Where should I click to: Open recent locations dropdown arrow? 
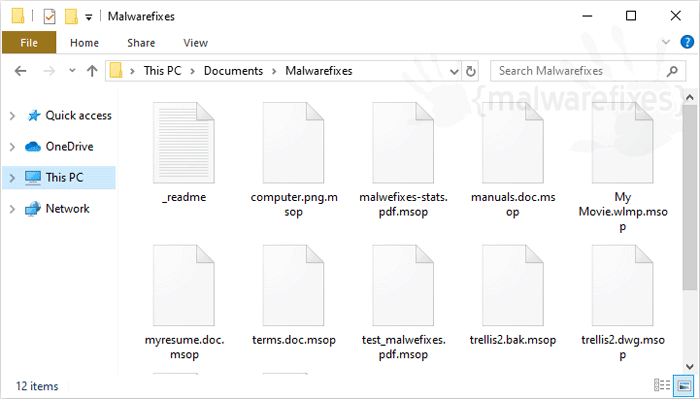[72, 71]
